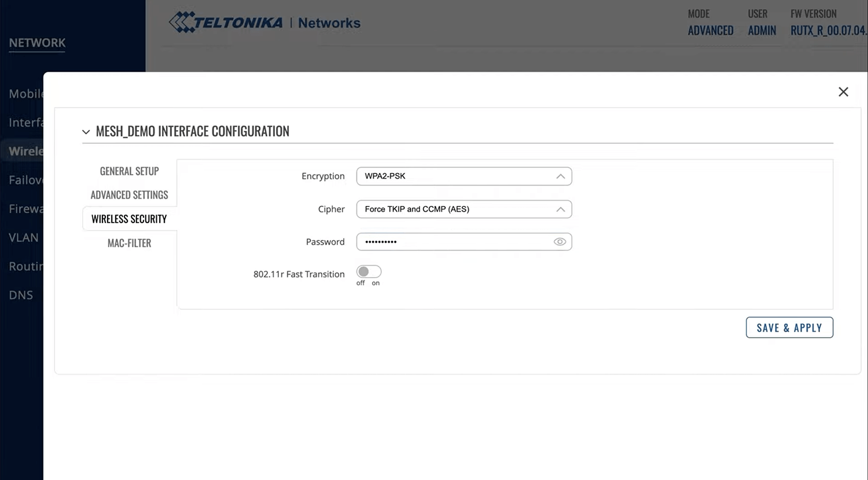
Task: Open the Network menu heading
Action: [37, 43]
